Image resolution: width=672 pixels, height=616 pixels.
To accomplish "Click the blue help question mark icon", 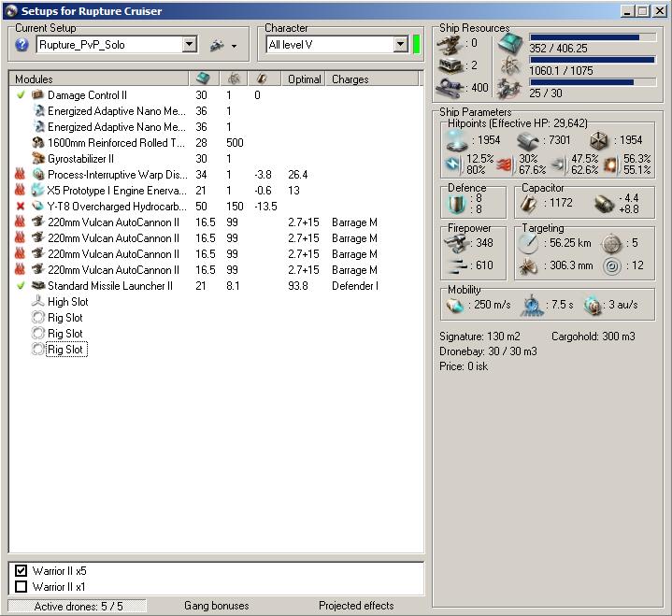I will 21,45.
